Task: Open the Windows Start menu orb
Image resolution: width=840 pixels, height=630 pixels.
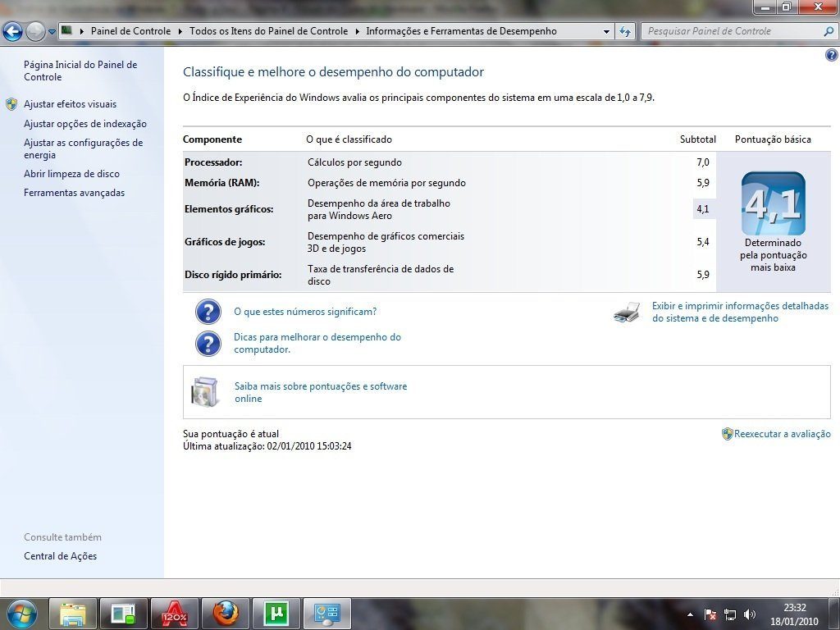Action: (x=22, y=614)
